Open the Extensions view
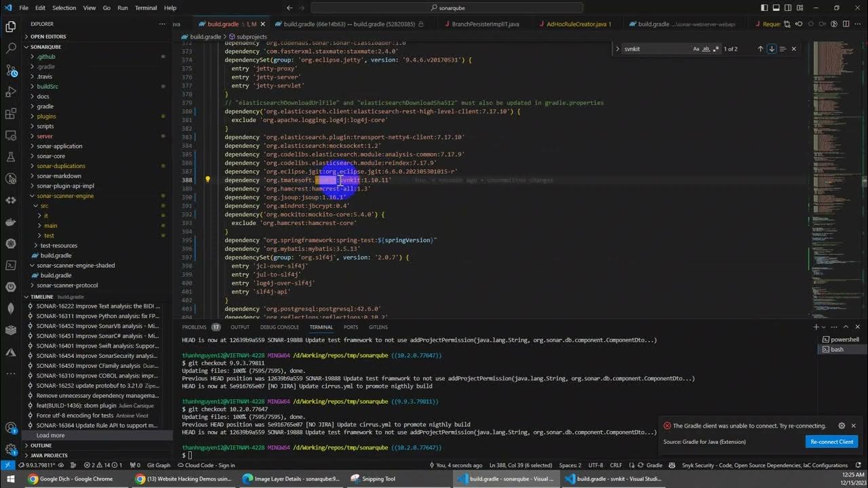Screen dimensions: 868x488 (11, 114)
